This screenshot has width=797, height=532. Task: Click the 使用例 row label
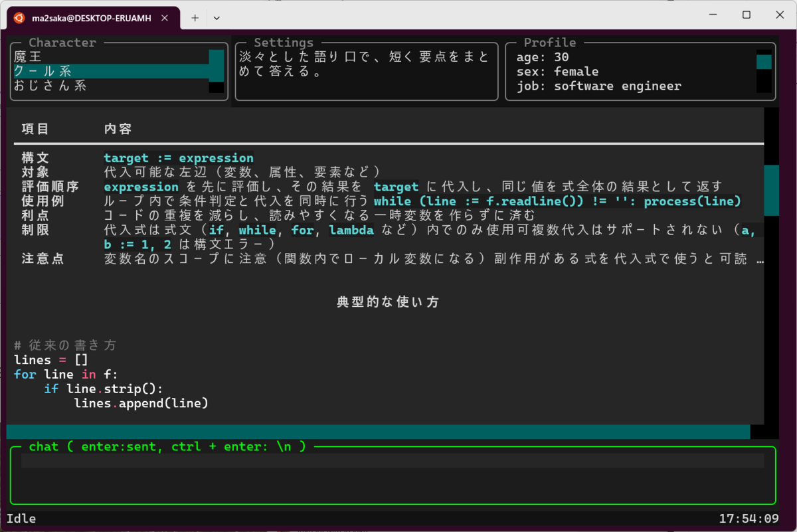(43, 201)
